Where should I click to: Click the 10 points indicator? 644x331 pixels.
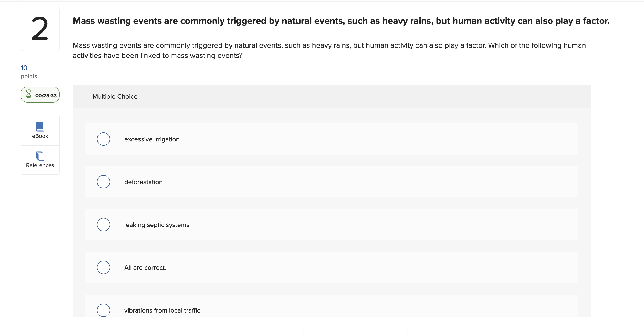24,68
